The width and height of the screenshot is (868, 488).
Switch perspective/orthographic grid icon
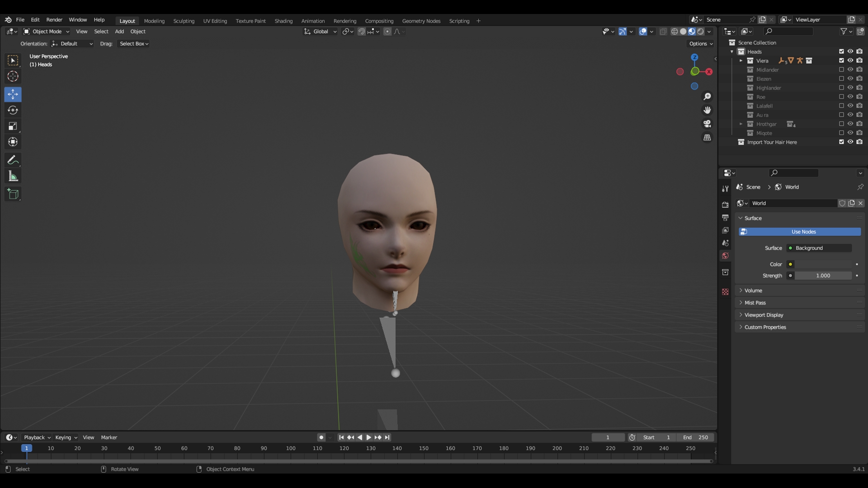707,137
